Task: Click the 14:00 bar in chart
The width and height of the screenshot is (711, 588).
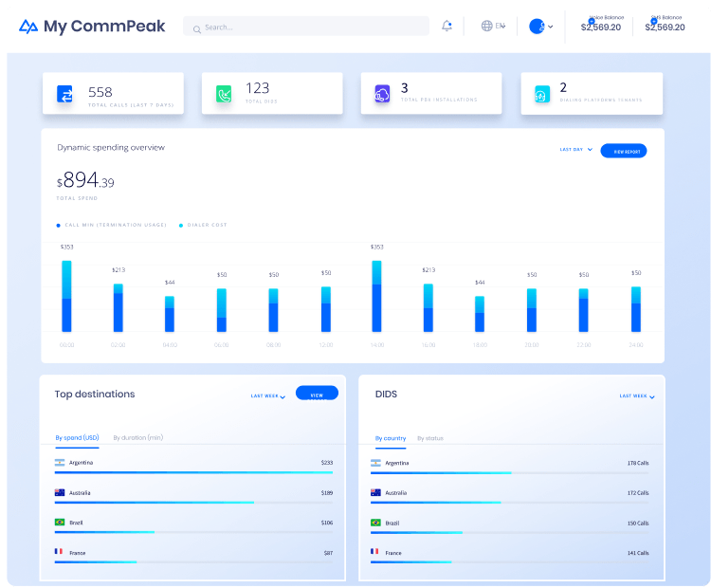Action: click(376, 296)
